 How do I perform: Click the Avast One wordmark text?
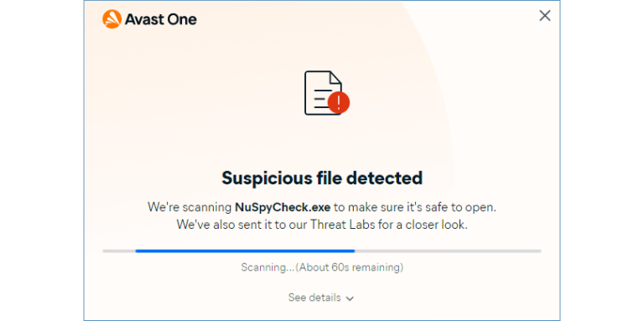point(161,19)
